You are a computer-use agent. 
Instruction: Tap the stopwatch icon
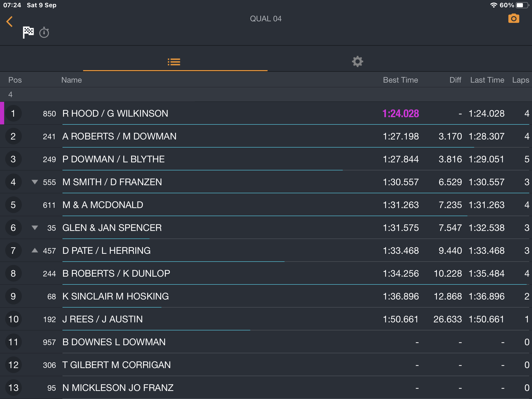click(44, 32)
